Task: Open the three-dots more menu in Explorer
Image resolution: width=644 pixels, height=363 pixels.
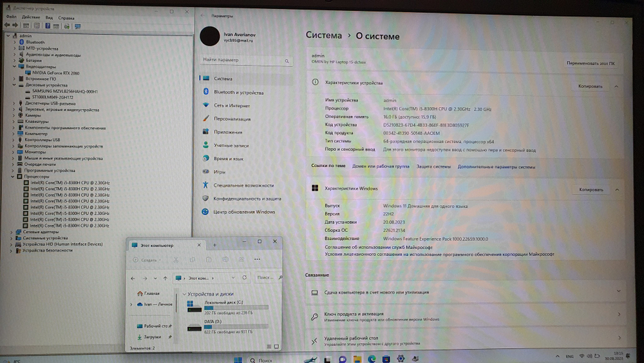Action: [257, 259]
